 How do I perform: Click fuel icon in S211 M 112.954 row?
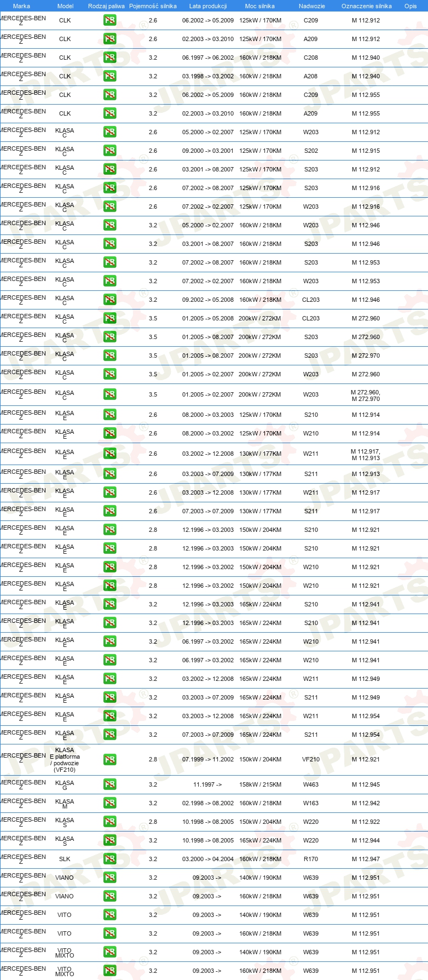click(x=110, y=735)
